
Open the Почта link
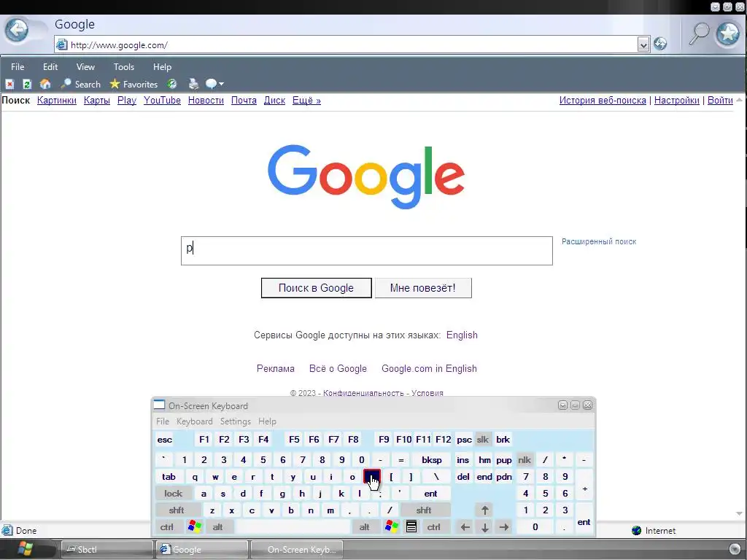[244, 101]
